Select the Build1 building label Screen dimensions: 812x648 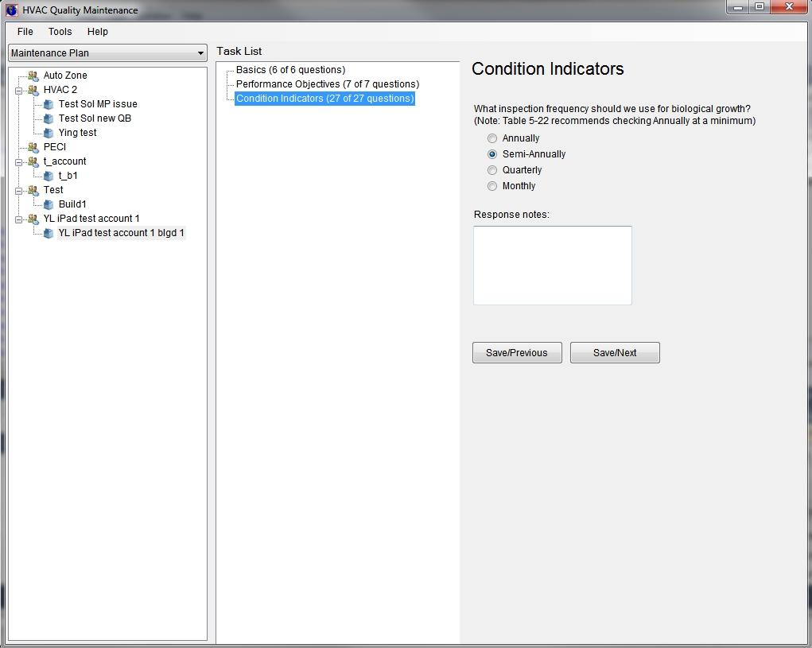(72, 204)
